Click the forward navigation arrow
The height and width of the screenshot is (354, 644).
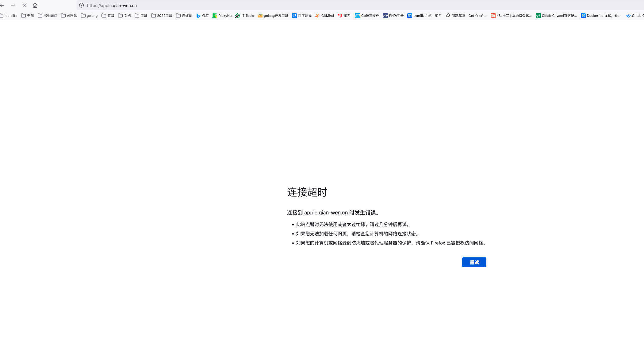coord(13,6)
